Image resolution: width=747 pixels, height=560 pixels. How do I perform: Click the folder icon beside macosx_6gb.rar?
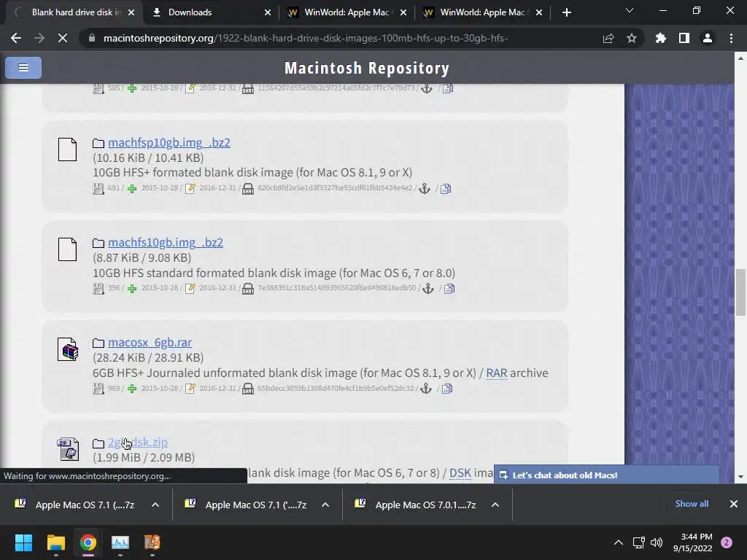point(98,343)
